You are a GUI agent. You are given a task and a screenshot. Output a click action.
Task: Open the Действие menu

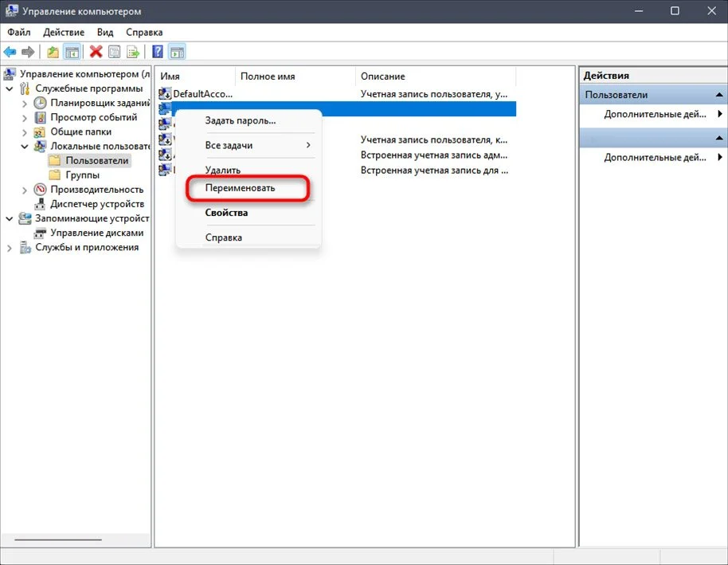[64, 32]
